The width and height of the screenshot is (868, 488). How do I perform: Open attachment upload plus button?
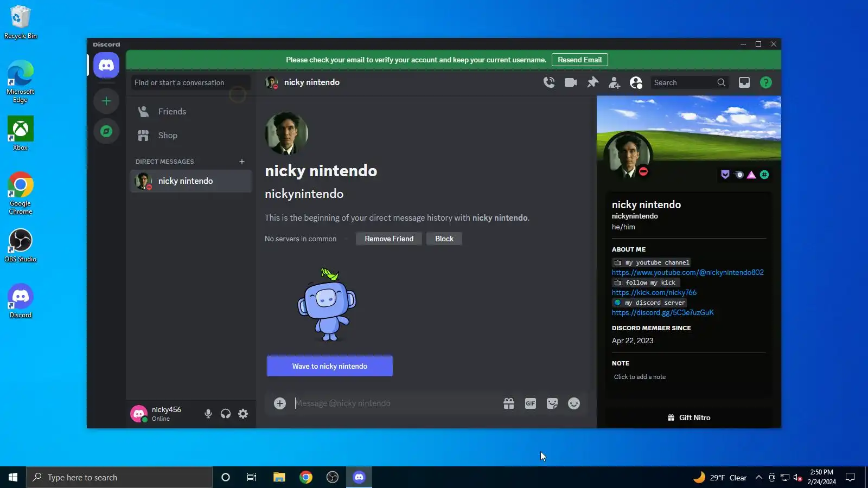pyautogui.click(x=280, y=403)
